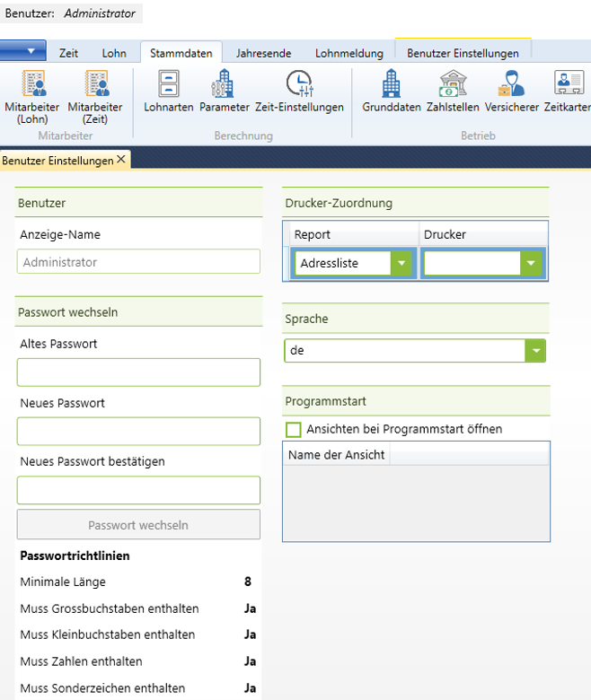Select the Stammdaten ribbon tab
This screenshot has width=591, height=700.
pos(181,53)
